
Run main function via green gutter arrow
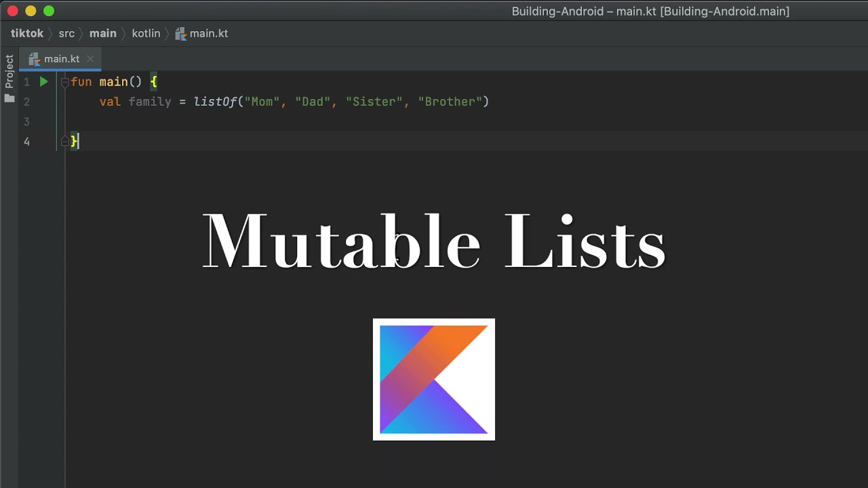[43, 82]
